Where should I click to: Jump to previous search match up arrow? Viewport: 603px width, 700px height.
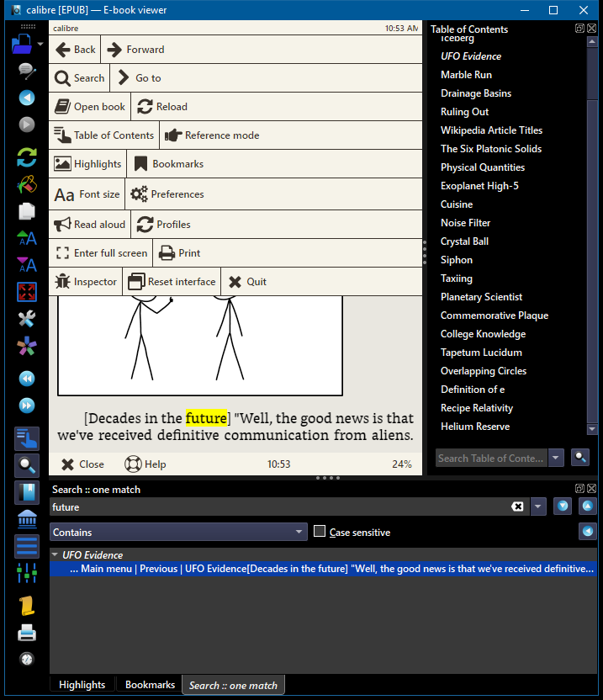pyautogui.click(x=587, y=506)
